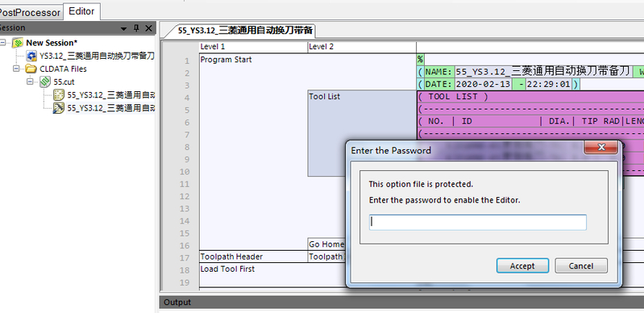Select the New Session* tree label
This screenshot has width=644, height=313.
(x=52, y=43)
